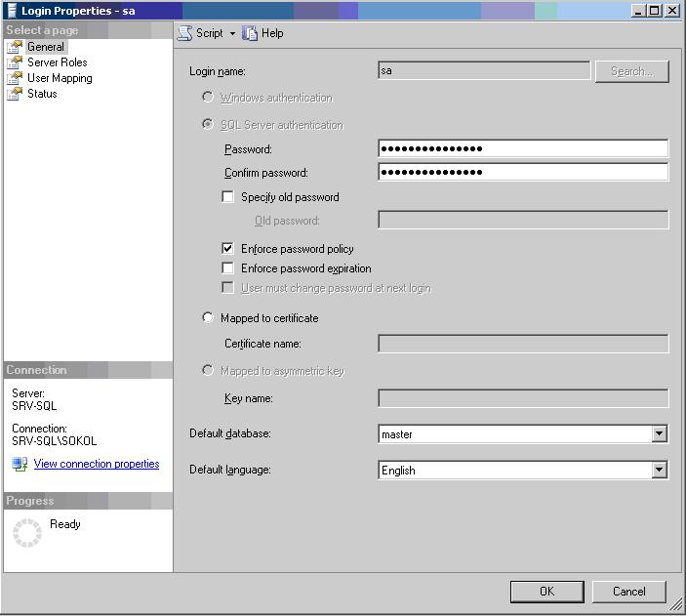Toggle User must change password checkbox

[x=227, y=288]
